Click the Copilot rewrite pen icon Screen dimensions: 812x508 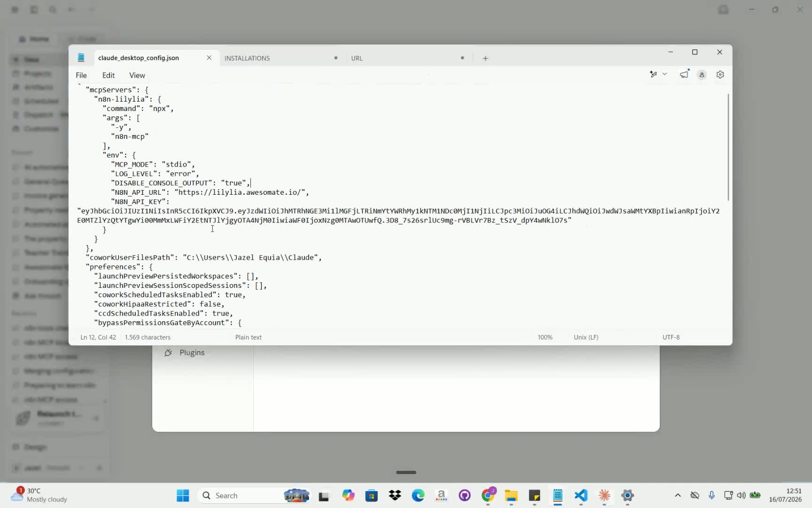point(653,74)
